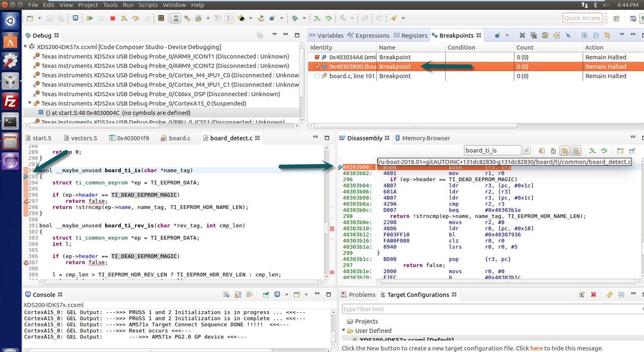Viewport: 644px width, 352px height.
Task: Click Assembly Step Into icon in Disassembly toolbar
Action: click(592, 151)
